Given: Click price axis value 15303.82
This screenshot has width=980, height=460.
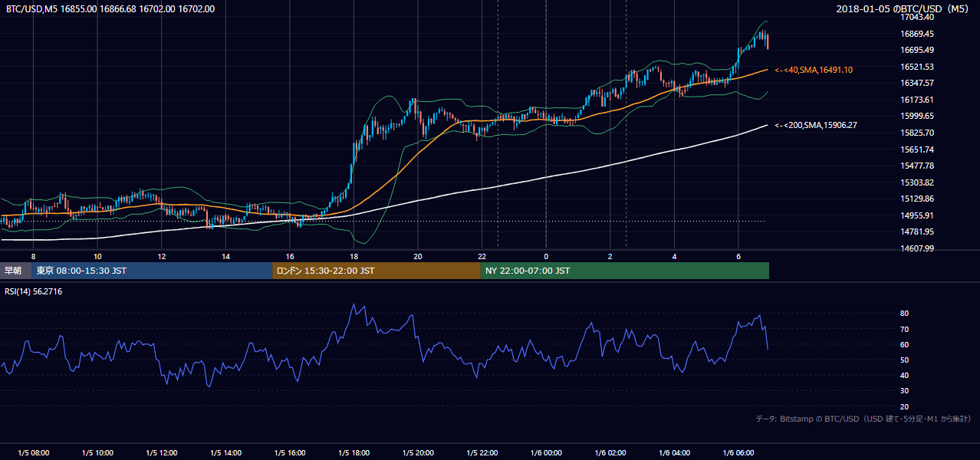Looking at the screenshot, I should (x=917, y=182).
